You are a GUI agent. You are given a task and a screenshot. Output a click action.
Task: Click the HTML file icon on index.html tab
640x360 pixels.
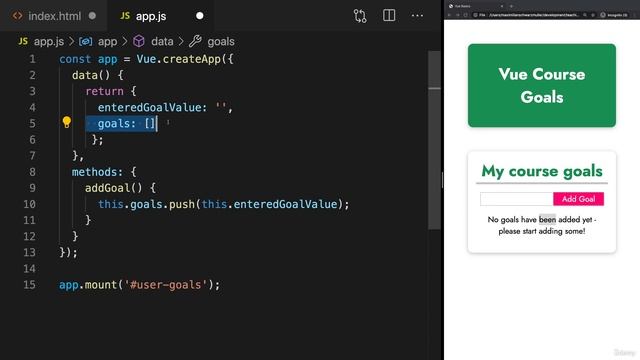pos(17,16)
